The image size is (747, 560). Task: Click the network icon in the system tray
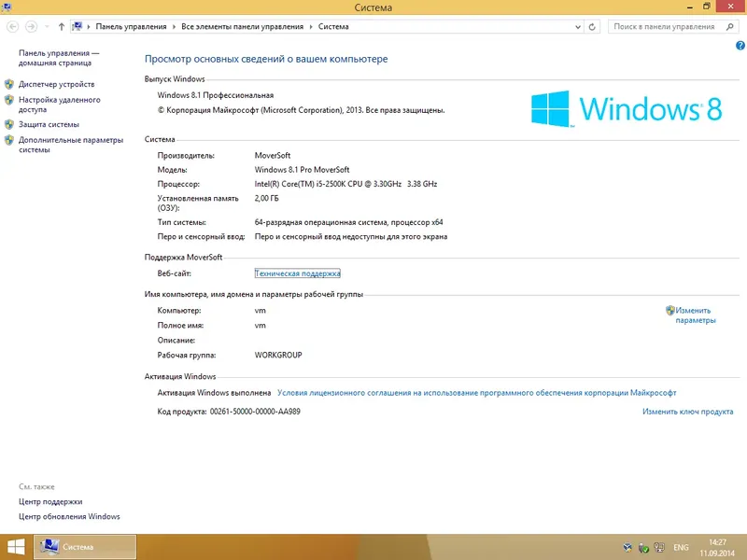tap(660, 547)
